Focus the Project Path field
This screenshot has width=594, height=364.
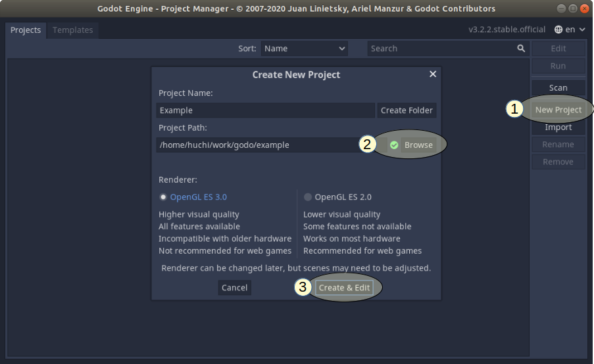tap(271, 145)
